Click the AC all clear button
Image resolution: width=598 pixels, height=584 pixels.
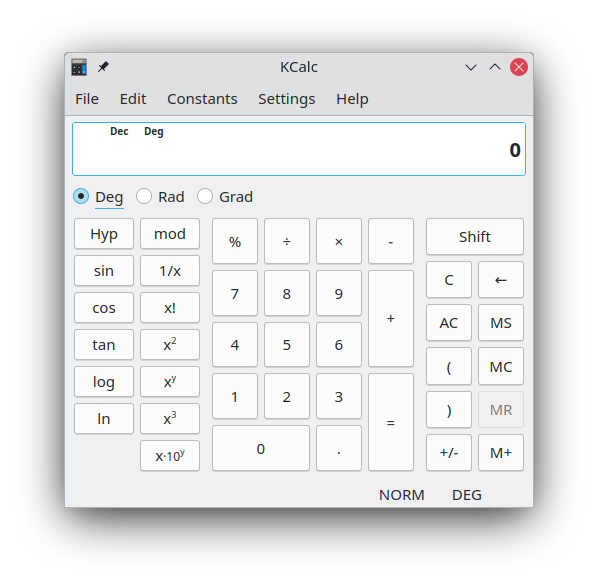click(449, 323)
